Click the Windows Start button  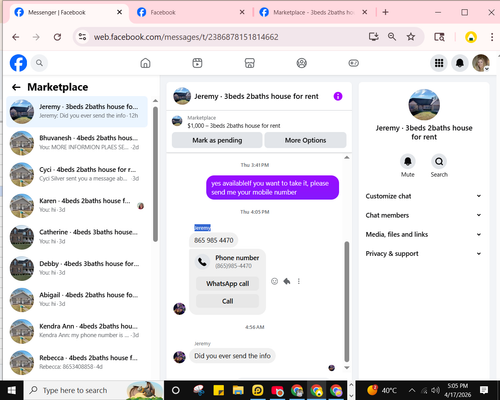12,390
